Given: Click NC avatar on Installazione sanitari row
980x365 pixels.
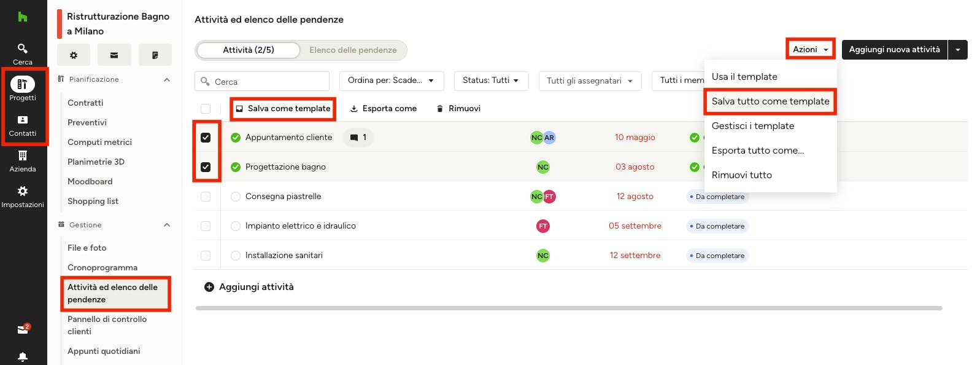Looking at the screenshot, I should point(543,256).
